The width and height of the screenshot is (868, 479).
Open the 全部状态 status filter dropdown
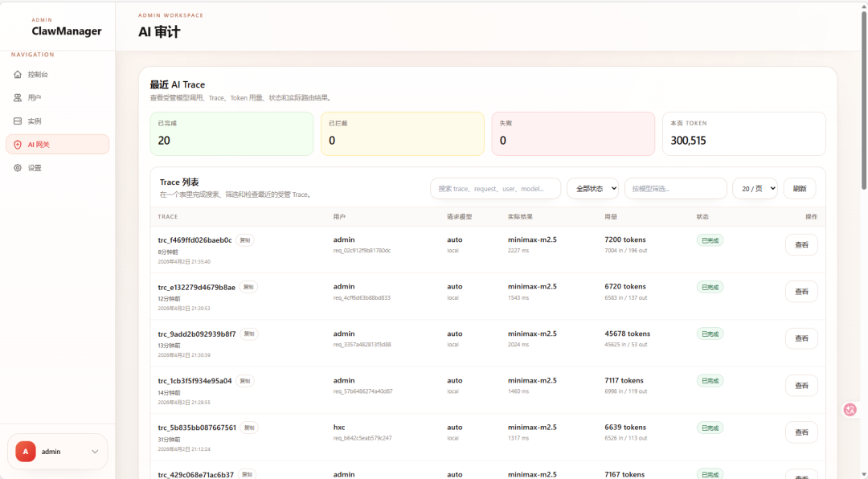(596, 188)
